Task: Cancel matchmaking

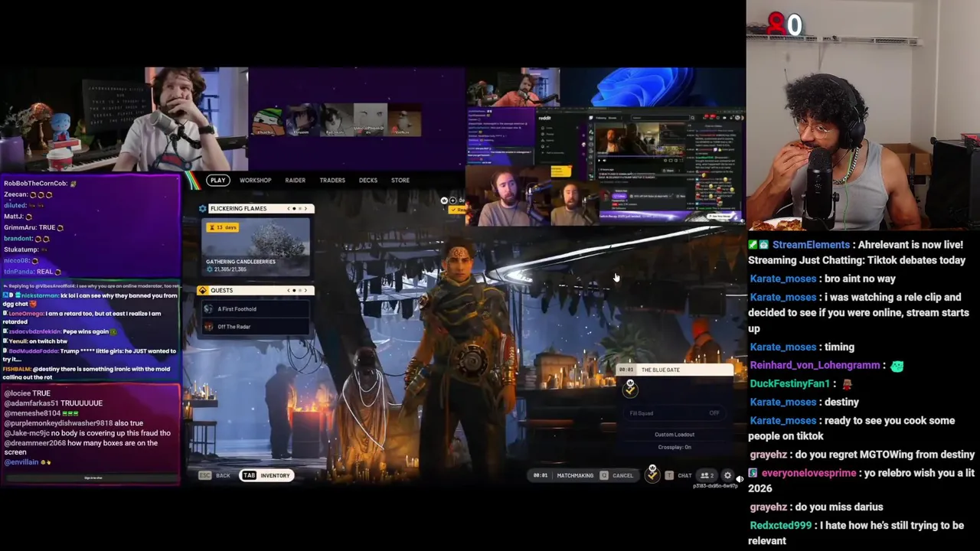Action: pyautogui.click(x=616, y=475)
